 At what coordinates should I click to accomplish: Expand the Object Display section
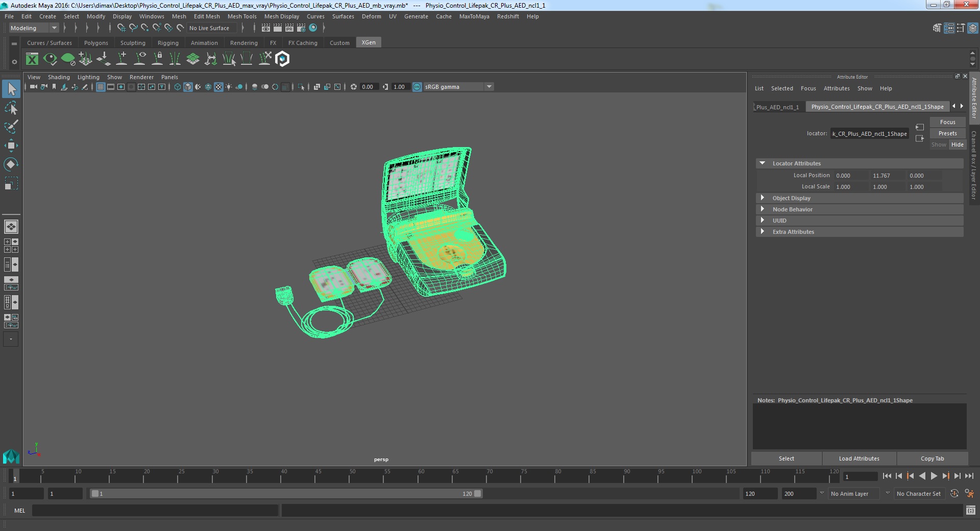coord(763,198)
